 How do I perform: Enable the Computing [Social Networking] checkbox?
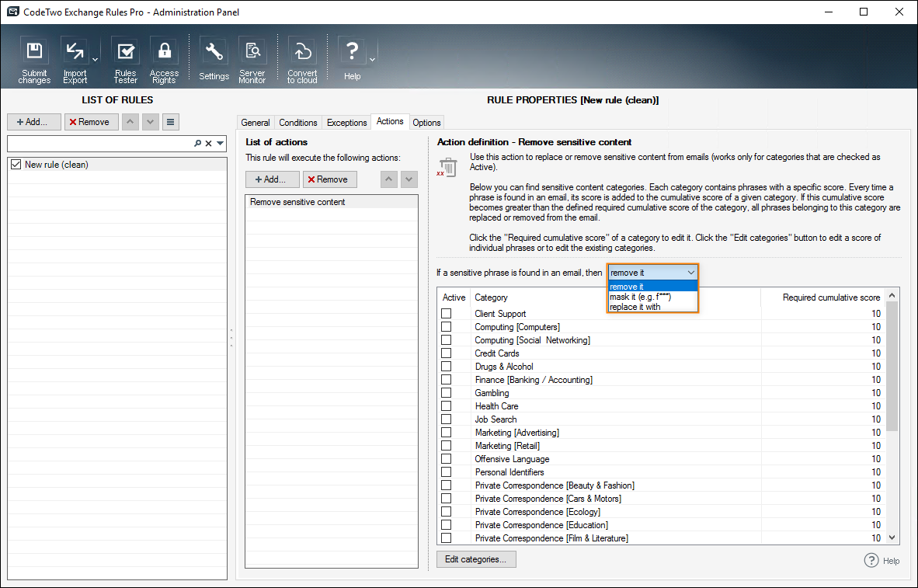447,339
